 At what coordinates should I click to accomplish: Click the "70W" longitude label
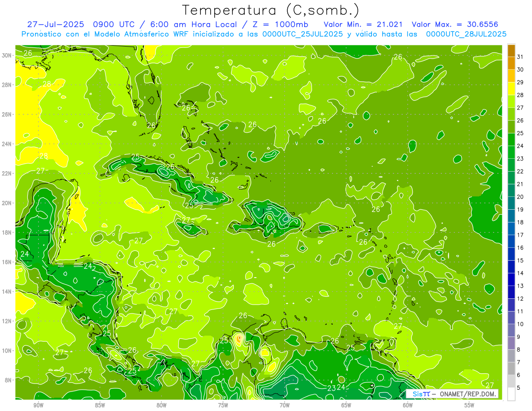(285, 405)
